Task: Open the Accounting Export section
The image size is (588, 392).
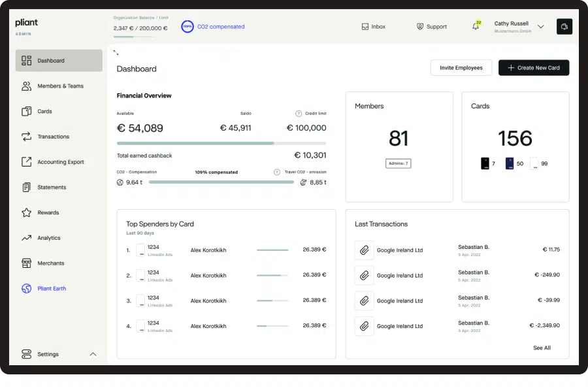Action: pyautogui.click(x=59, y=162)
